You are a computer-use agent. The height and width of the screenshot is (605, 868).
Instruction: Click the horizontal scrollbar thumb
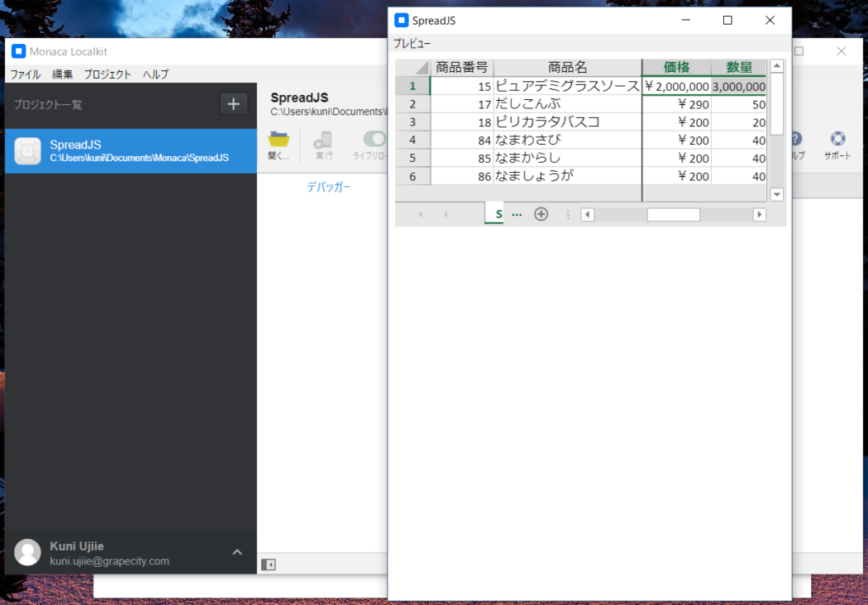coord(673,214)
